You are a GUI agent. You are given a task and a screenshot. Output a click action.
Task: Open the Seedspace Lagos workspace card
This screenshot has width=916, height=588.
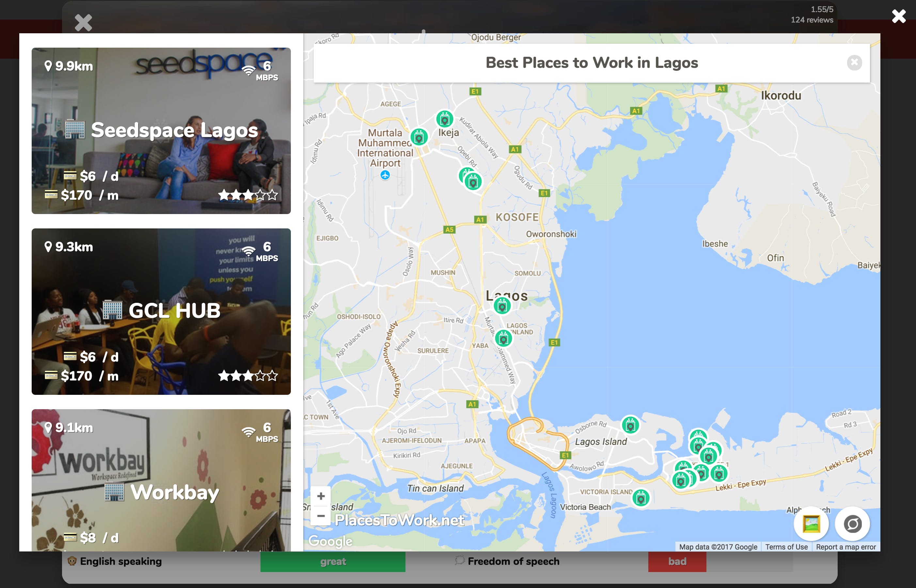pos(161,131)
